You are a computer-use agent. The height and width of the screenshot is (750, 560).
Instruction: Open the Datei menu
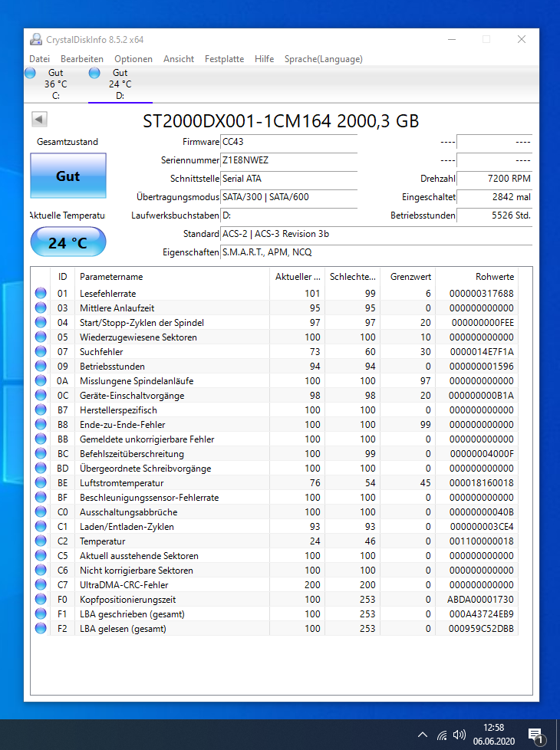(39, 59)
